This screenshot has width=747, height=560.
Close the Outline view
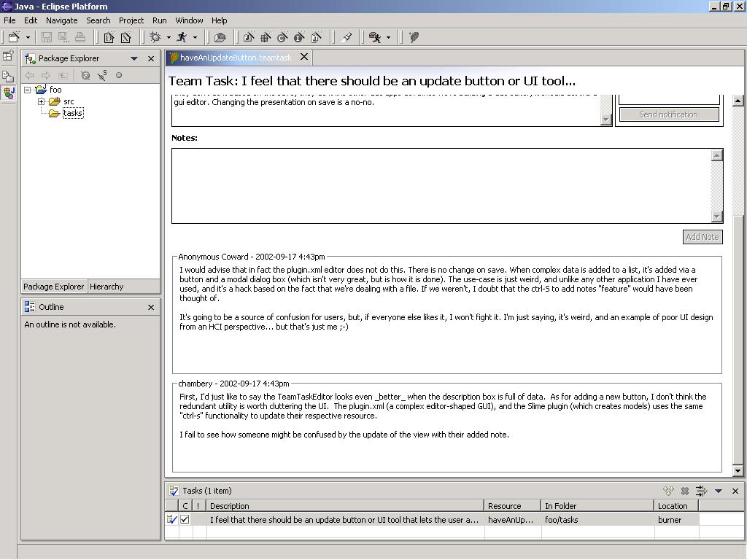pos(151,307)
